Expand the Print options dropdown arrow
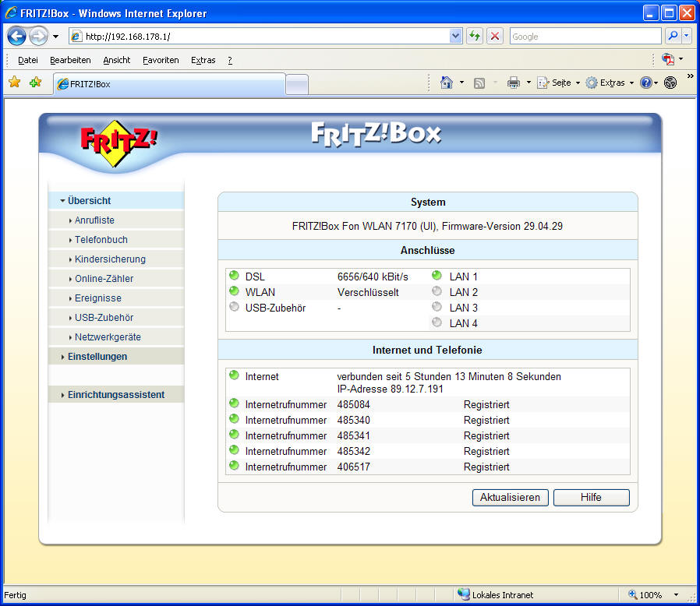This screenshot has width=700, height=606. [x=529, y=83]
